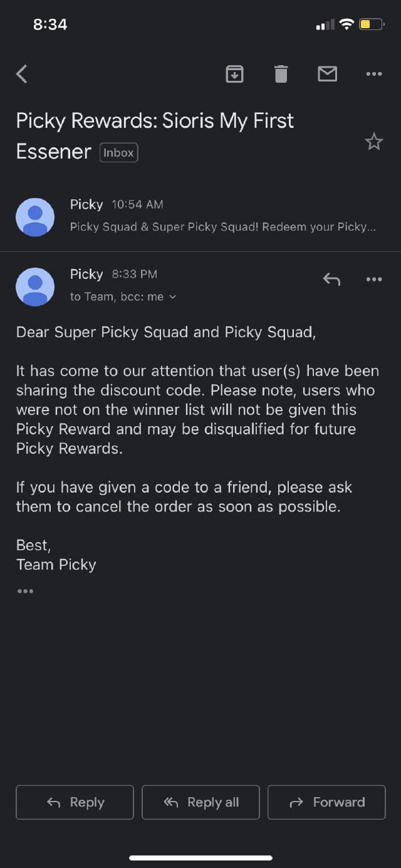Archive this email conversation

coord(234,74)
